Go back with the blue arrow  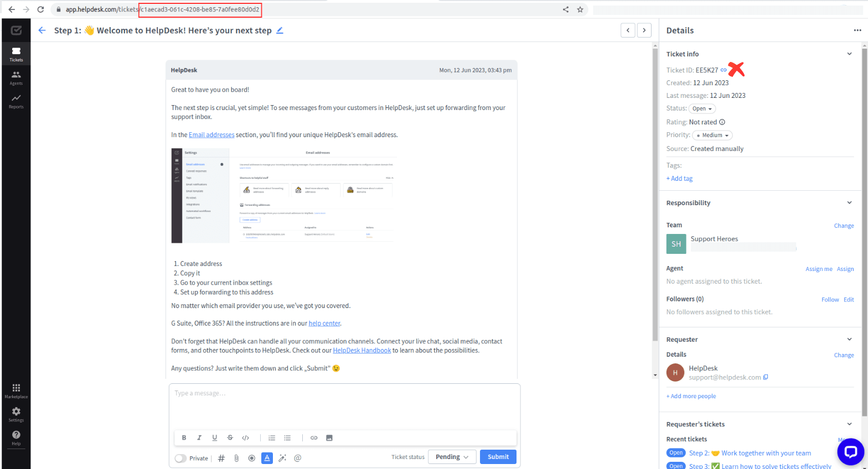42,30
